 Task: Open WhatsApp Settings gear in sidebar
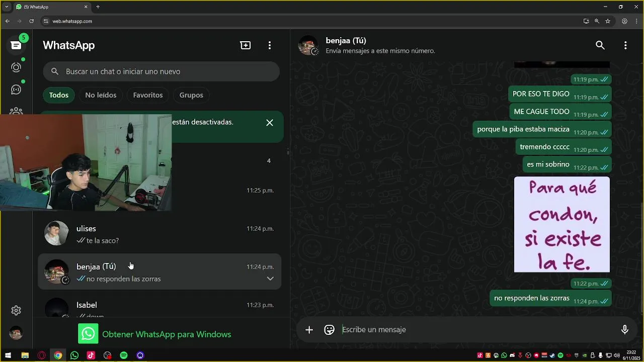[16, 311]
